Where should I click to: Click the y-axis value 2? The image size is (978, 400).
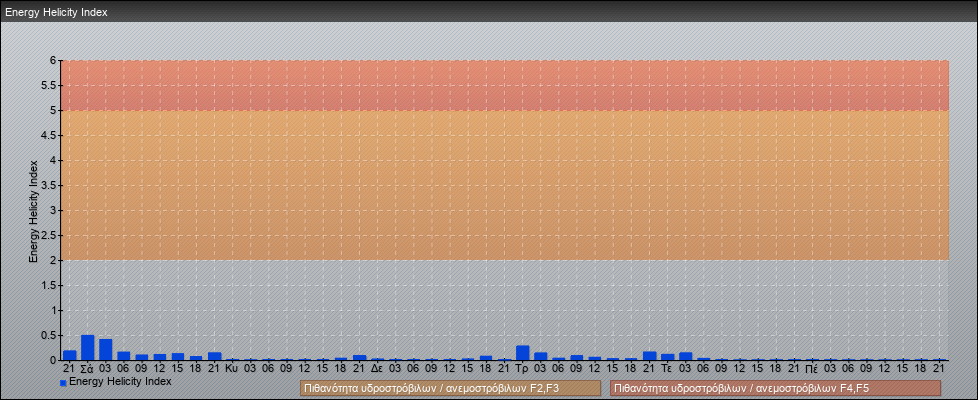point(53,260)
